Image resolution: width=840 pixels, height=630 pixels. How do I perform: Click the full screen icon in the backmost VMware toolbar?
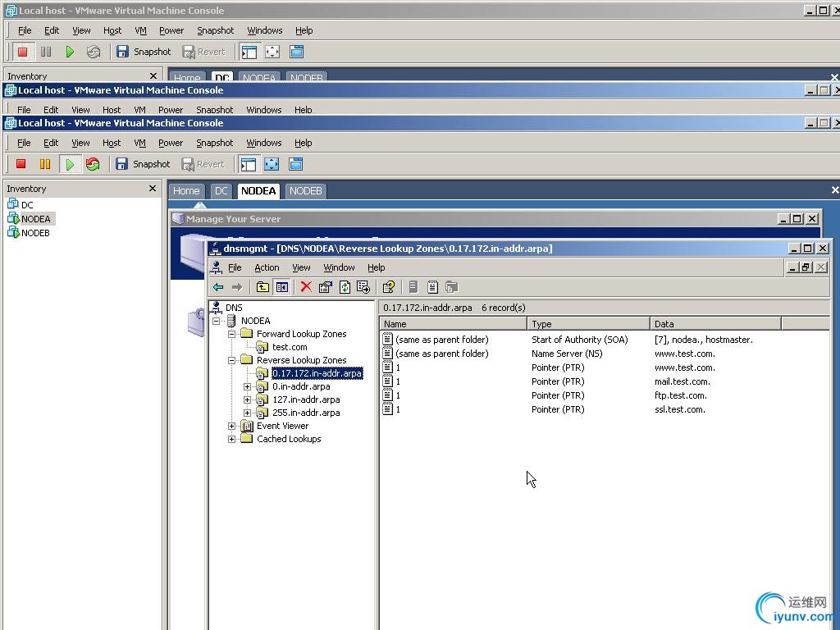(x=272, y=52)
